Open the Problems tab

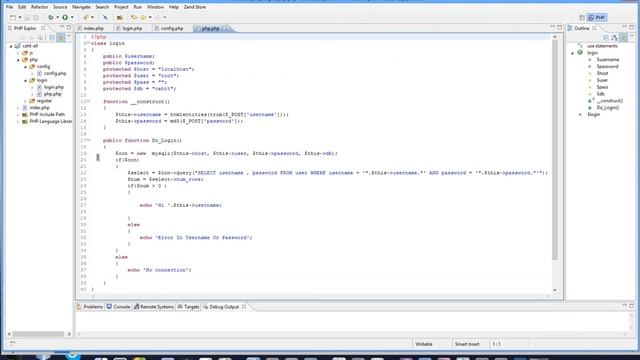90,307
